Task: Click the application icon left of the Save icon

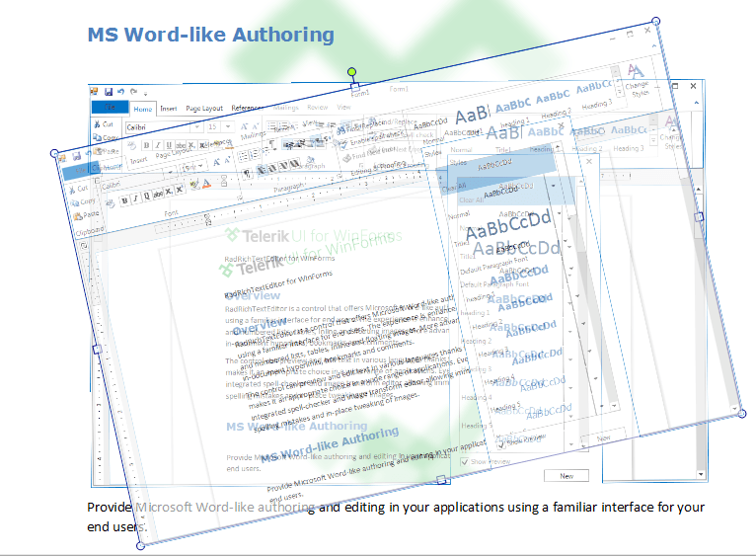Action: click(95, 91)
